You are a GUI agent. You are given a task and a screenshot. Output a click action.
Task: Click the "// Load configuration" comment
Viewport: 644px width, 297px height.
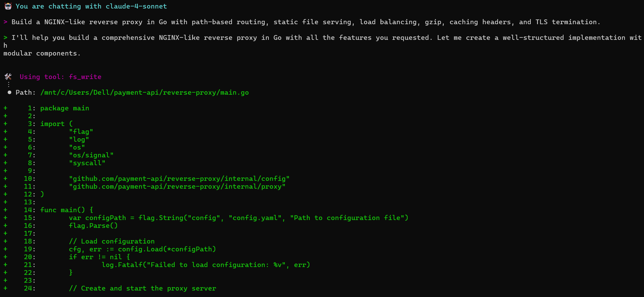(x=112, y=241)
